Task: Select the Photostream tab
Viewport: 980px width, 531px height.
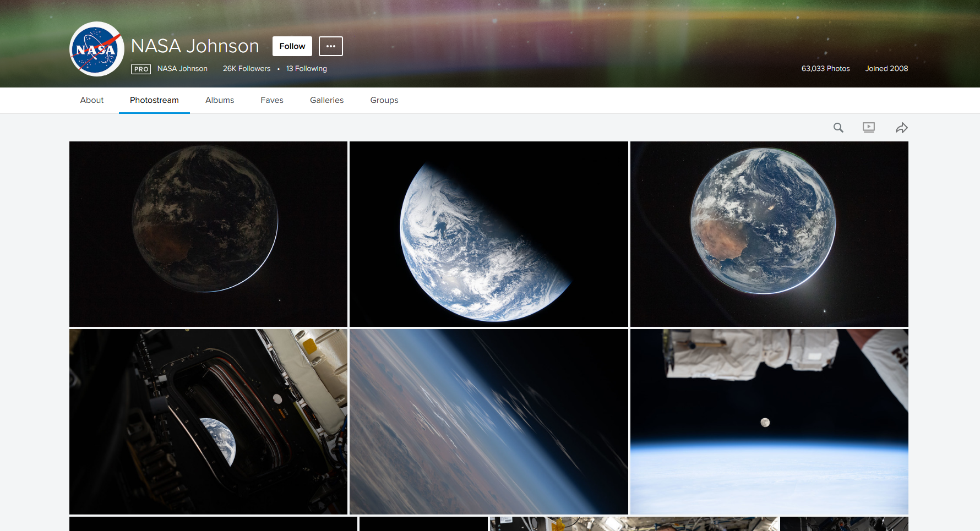Action: [x=154, y=100]
